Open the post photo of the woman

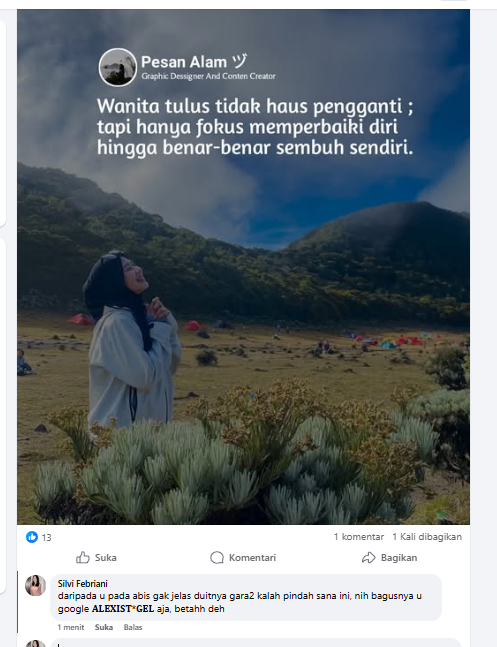[x=244, y=267]
